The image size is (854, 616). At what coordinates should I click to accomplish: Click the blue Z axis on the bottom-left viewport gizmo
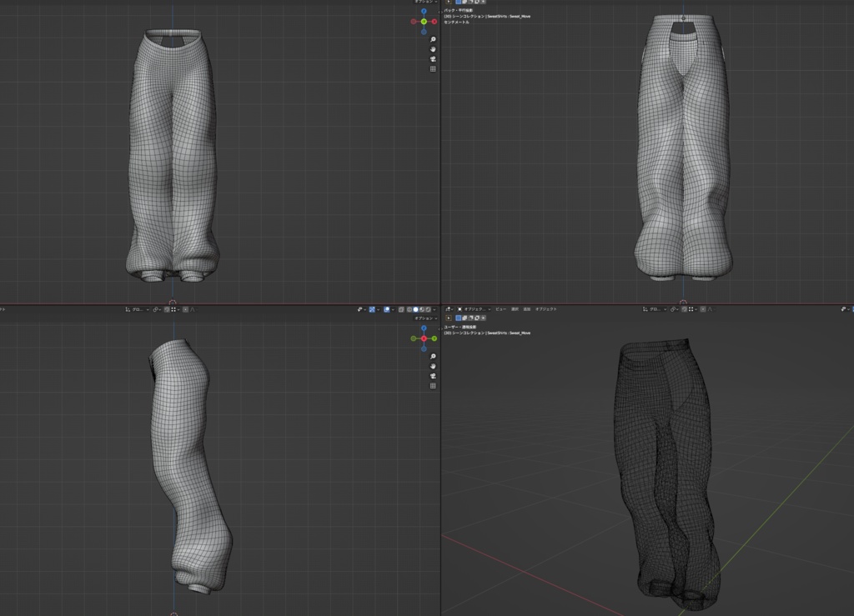point(424,328)
